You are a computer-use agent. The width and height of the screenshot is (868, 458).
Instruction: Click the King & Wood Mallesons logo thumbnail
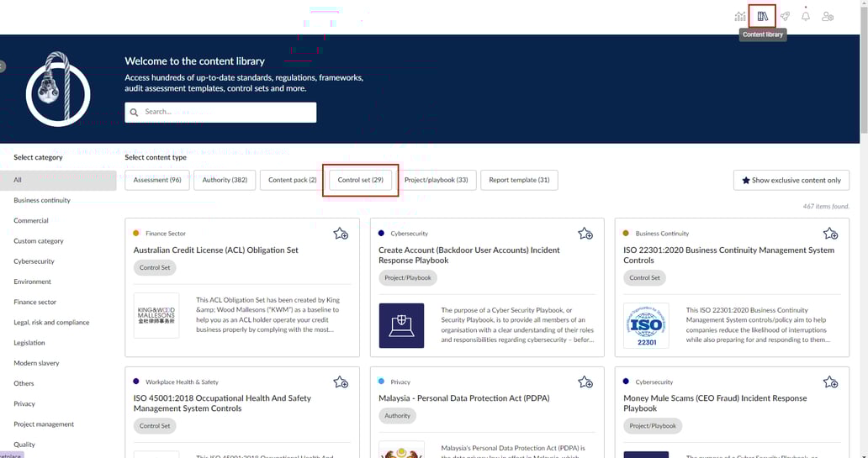tap(156, 315)
